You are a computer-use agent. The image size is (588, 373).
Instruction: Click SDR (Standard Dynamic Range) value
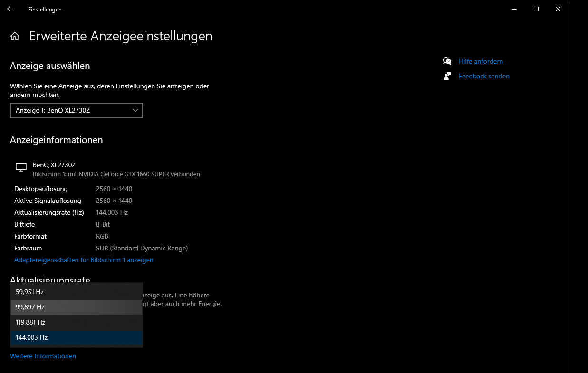(x=142, y=248)
